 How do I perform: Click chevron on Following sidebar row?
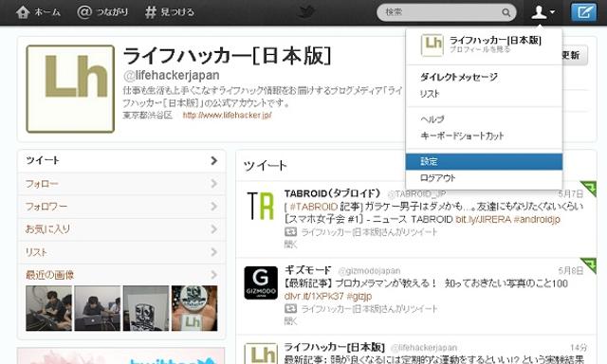(213, 183)
